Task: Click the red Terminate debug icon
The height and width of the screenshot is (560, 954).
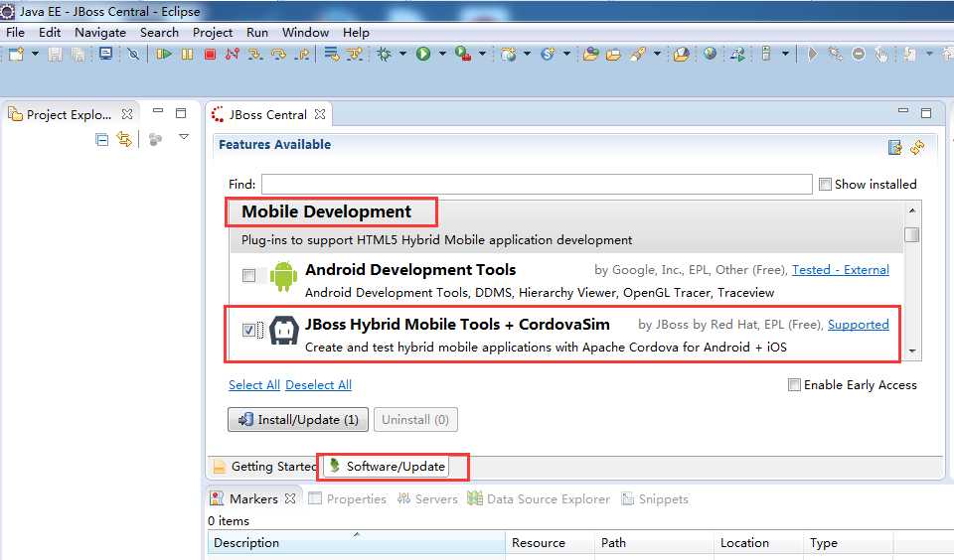Action: [210, 55]
